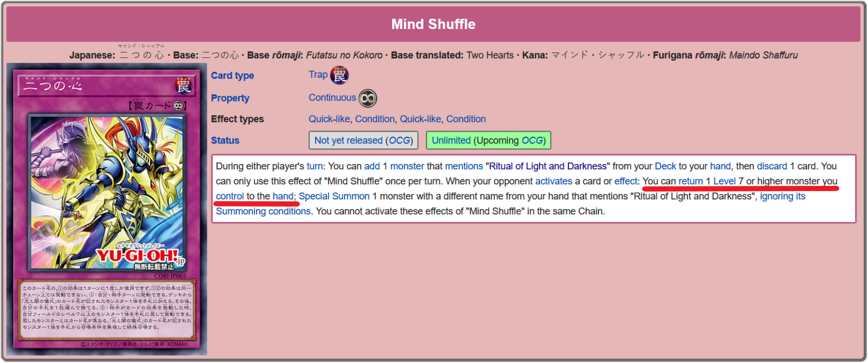Open the first Quick-like effect type link
Screen dimensions: 868x363
click(x=329, y=119)
